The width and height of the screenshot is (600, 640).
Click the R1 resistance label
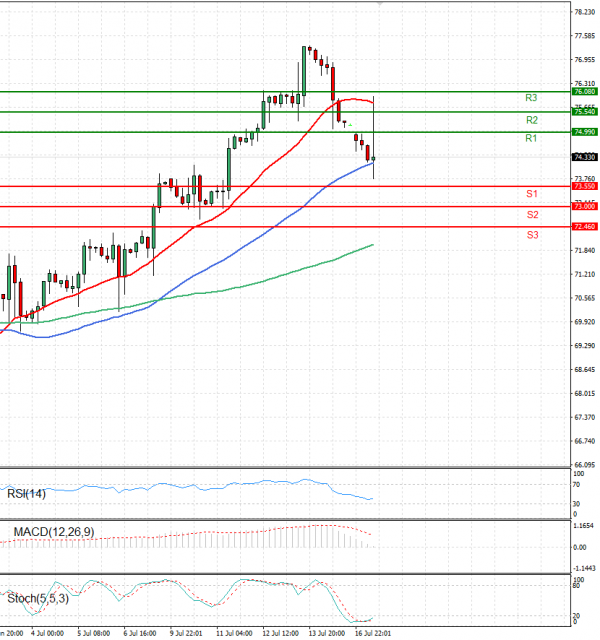[531, 138]
